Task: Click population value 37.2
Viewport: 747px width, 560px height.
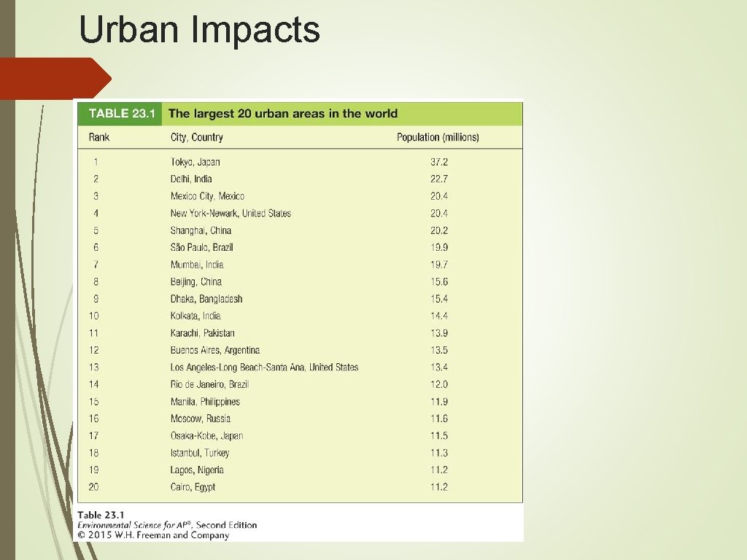Action: 438,162
